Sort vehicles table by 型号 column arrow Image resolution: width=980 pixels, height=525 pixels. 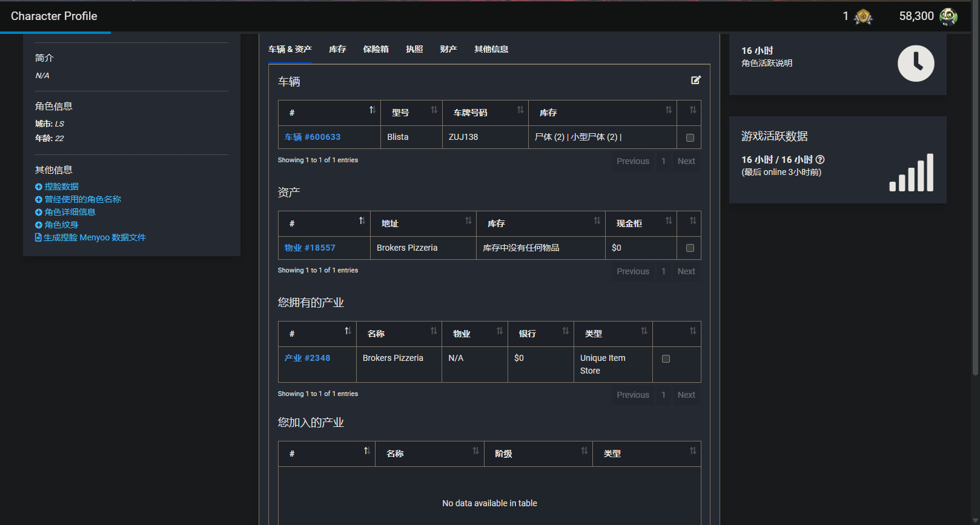click(434, 110)
